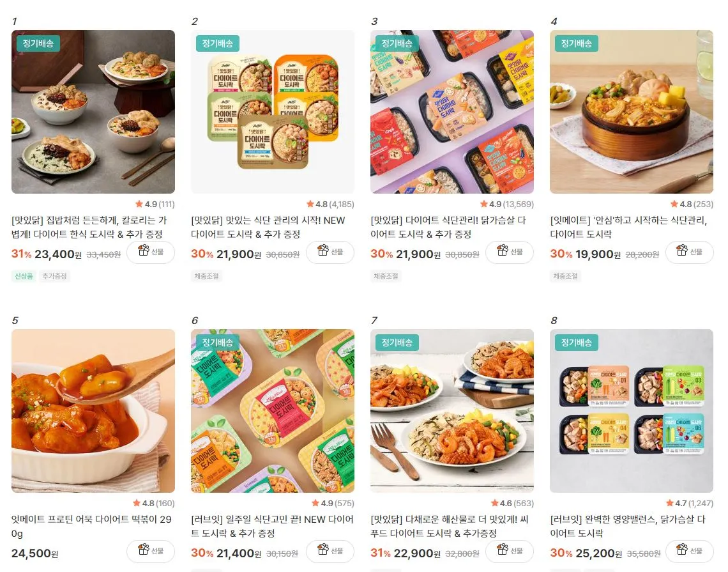Image resolution: width=728 pixels, height=572 pixels.
Task: Open 잇메이트 '안심'하고 시작하는 식단관리 title
Action: (628, 228)
